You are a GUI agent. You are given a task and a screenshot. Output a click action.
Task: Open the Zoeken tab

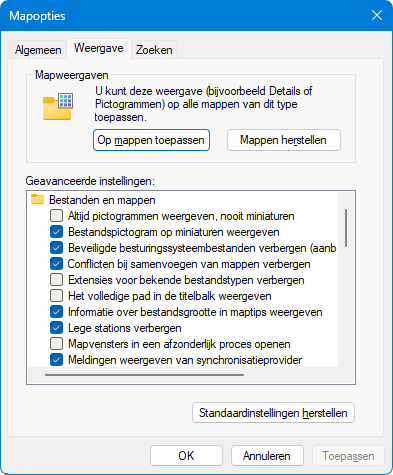154,50
